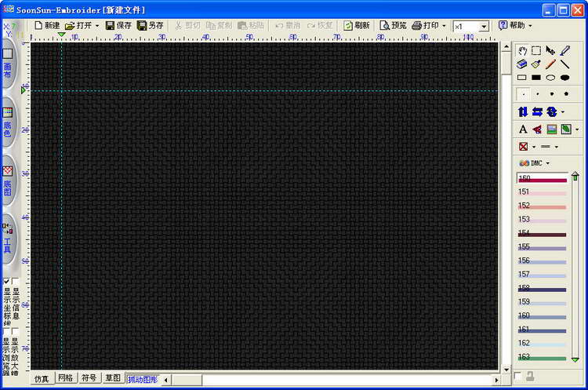Choose the third brush dot size
Image resolution: width=588 pixels, height=390 pixels.
pos(552,94)
